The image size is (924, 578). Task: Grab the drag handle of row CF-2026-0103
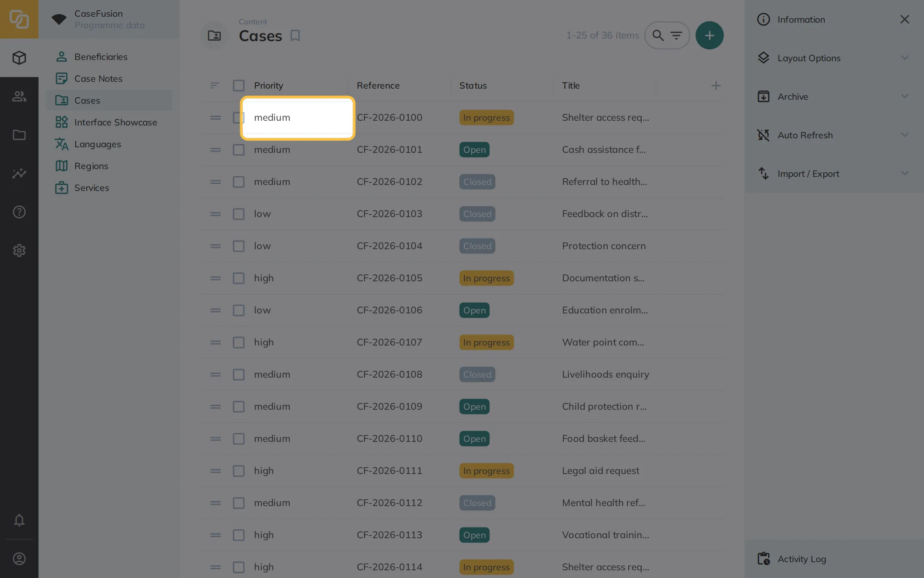[x=216, y=214]
